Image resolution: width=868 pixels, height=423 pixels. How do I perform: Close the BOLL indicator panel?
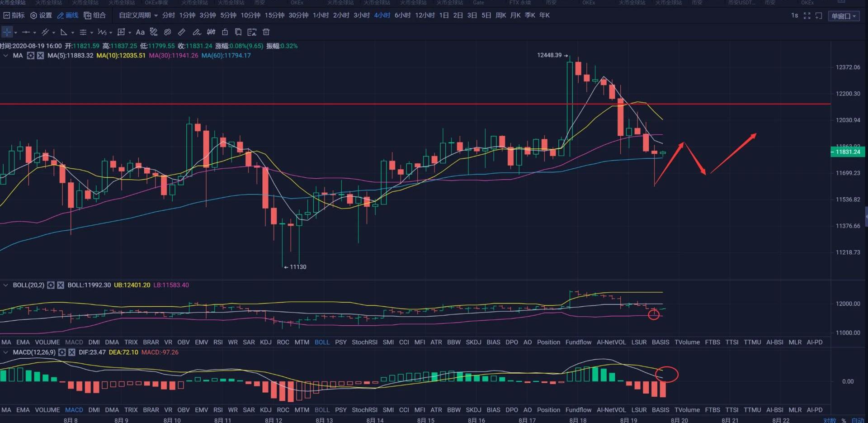(x=61, y=285)
